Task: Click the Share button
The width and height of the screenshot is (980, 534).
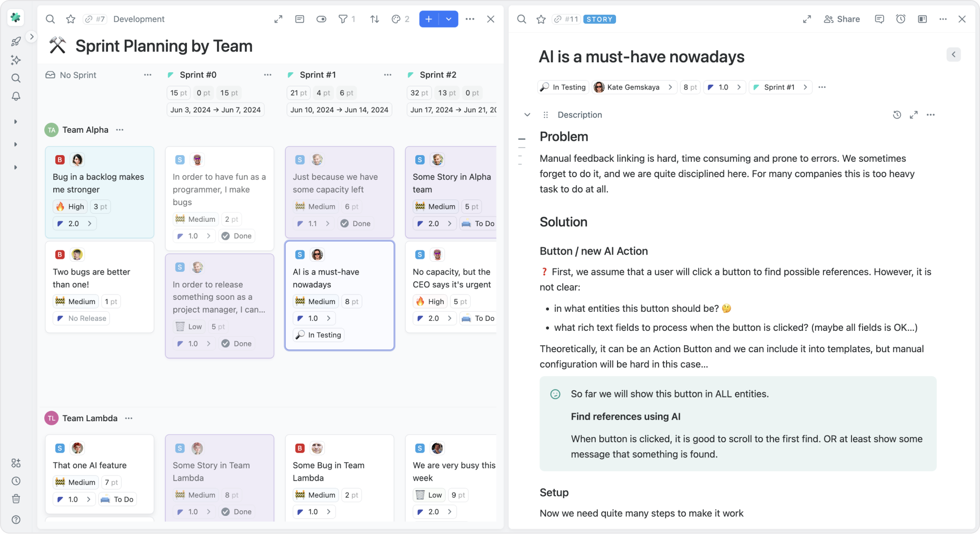Action: click(842, 19)
